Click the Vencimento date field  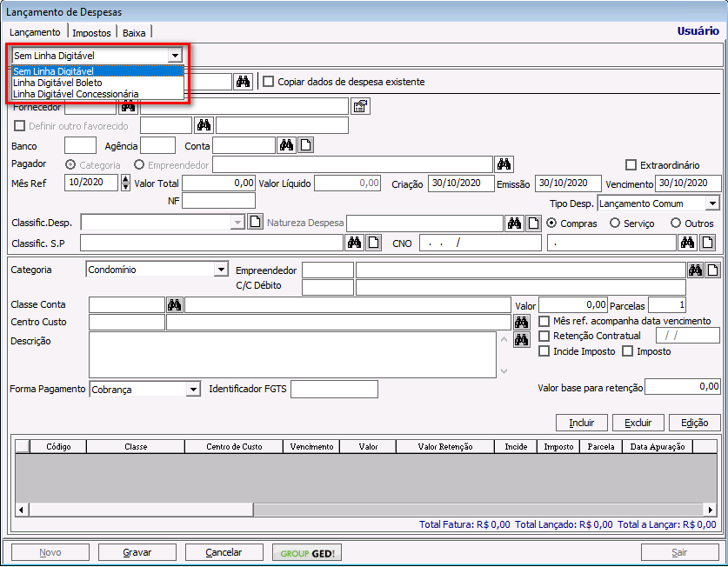point(688,183)
